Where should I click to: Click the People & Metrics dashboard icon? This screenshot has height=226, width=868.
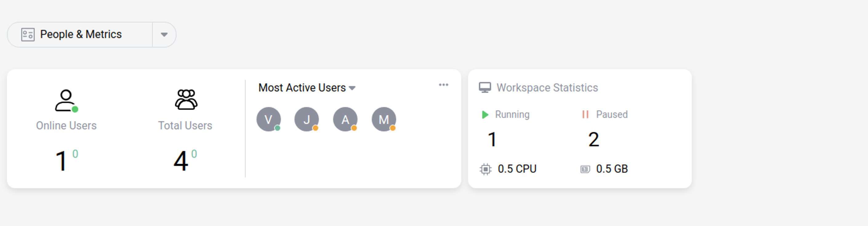pyautogui.click(x=28, y=35)
